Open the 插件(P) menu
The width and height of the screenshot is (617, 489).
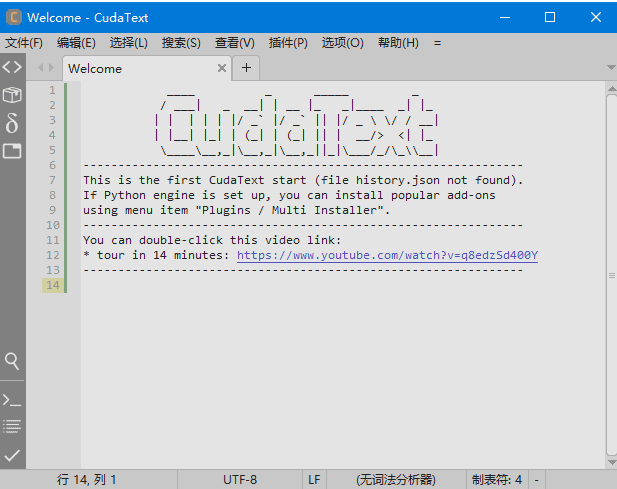coord(288,43)
